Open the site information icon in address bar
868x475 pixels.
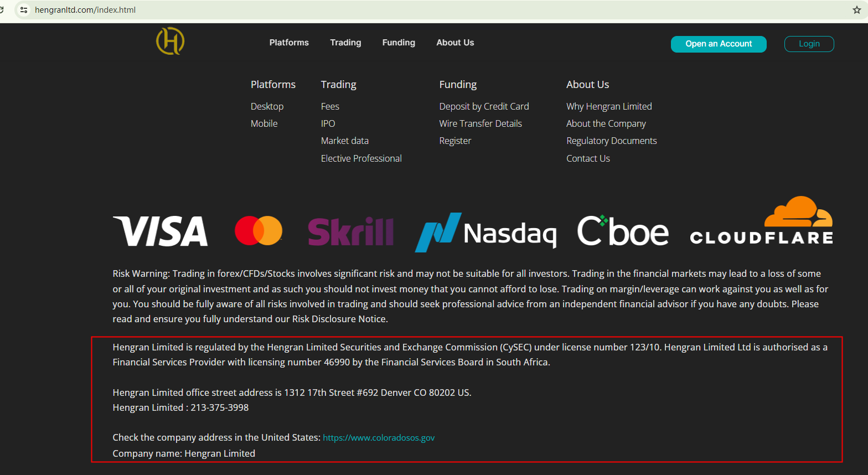(24, 10)
